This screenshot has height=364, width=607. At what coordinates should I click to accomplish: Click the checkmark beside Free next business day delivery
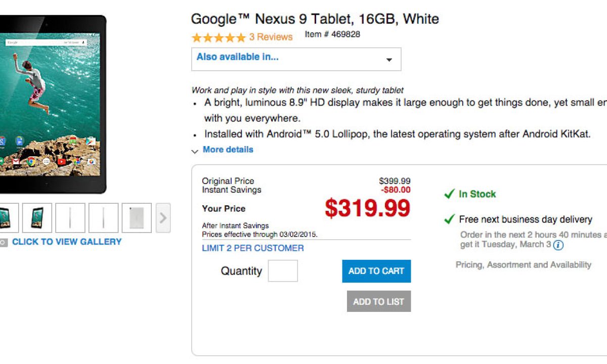point(449,219)
